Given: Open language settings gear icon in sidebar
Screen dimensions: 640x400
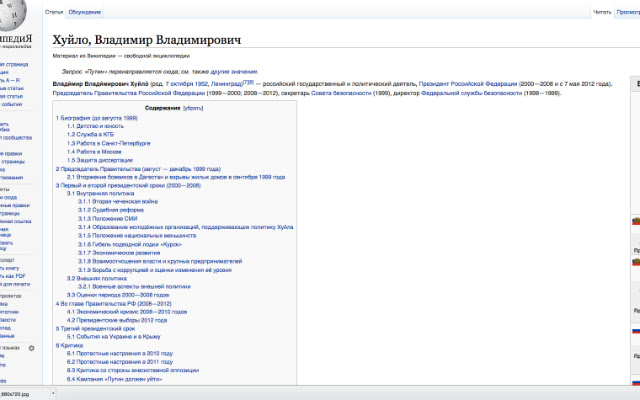Looking at the screenshot, I should (31, 347).
